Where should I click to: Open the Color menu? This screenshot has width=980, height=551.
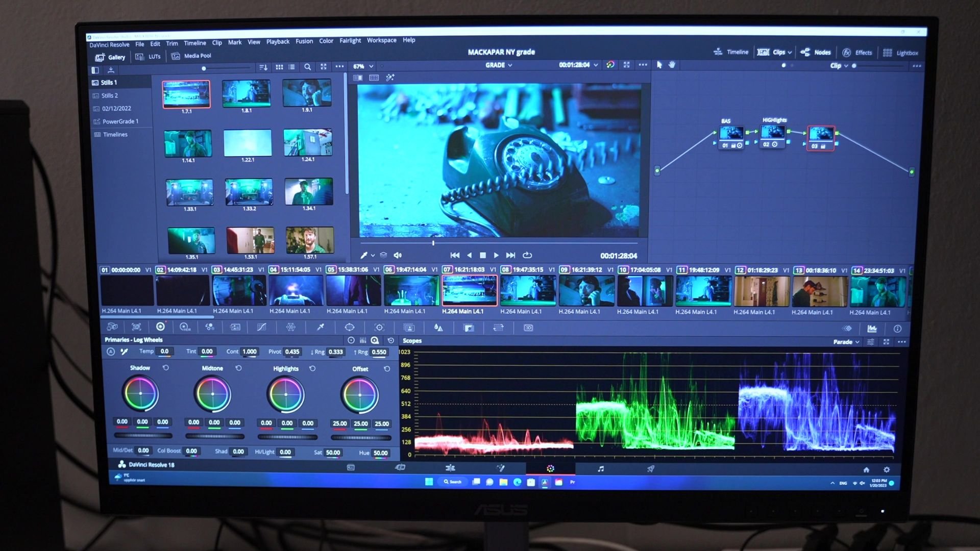click(326, 41)
